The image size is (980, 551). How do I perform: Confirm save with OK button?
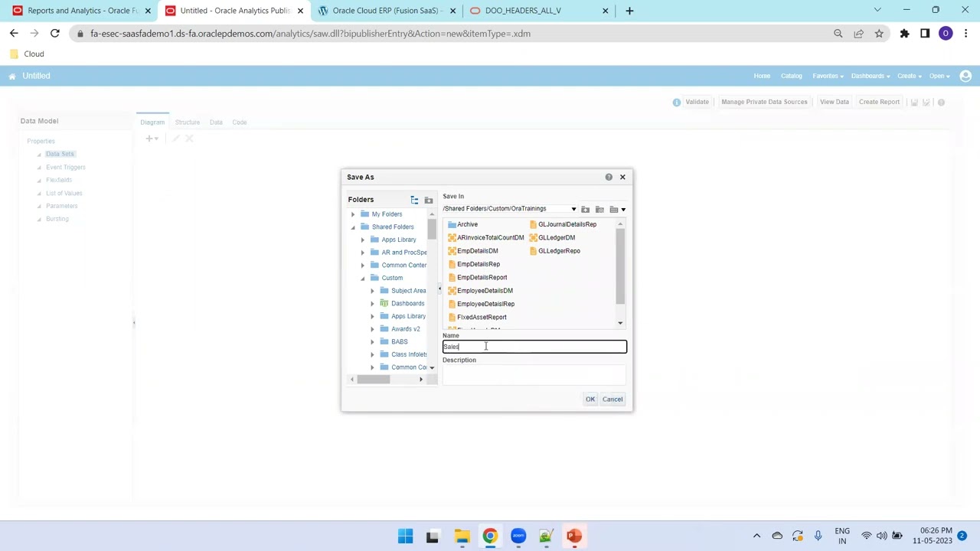coord(590,399)
